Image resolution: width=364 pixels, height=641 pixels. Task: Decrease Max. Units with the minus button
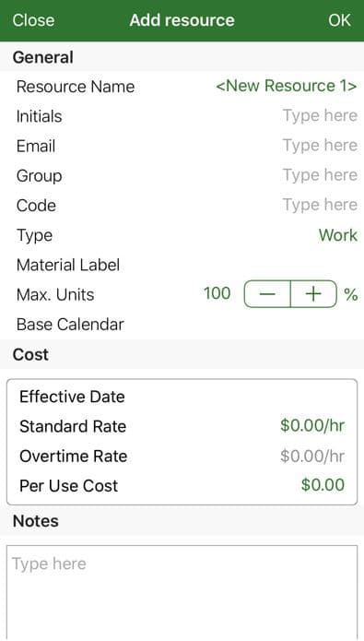point(267,294)
